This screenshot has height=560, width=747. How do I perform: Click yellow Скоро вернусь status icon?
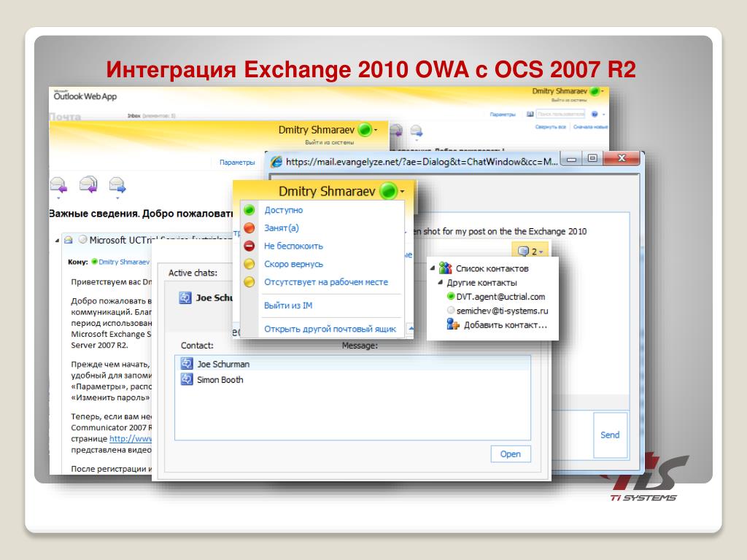(249, 264)
